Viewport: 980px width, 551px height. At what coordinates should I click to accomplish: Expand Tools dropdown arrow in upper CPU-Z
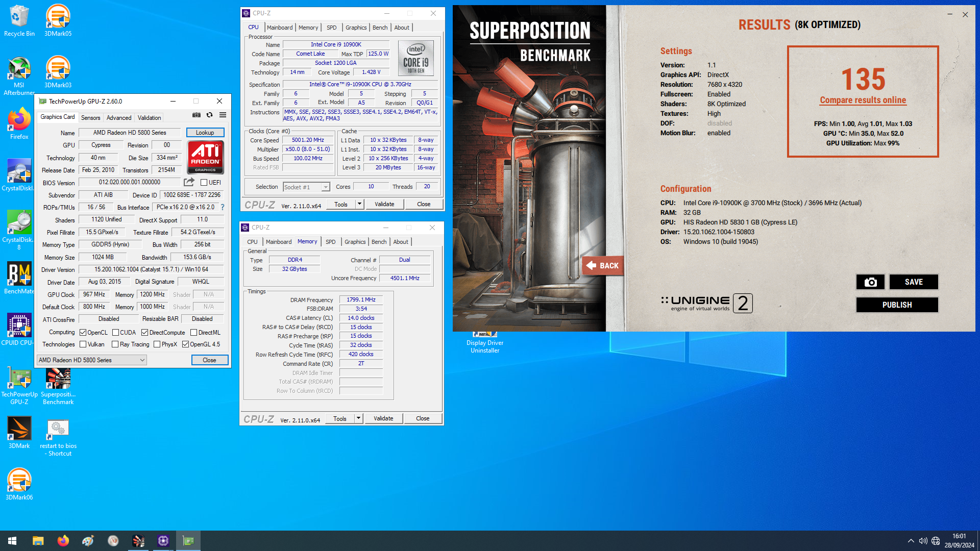coord(359,204)
